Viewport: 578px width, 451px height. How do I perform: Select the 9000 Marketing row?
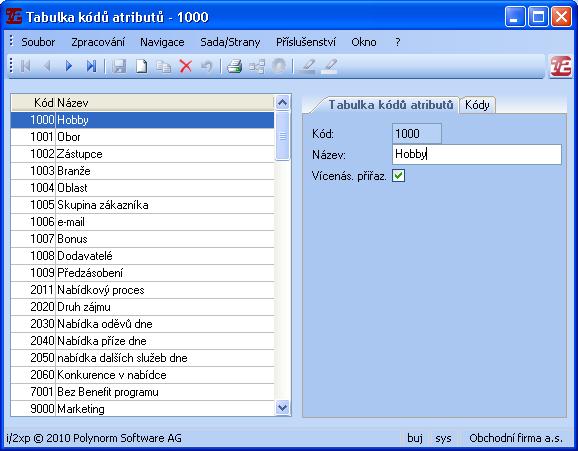143,409
